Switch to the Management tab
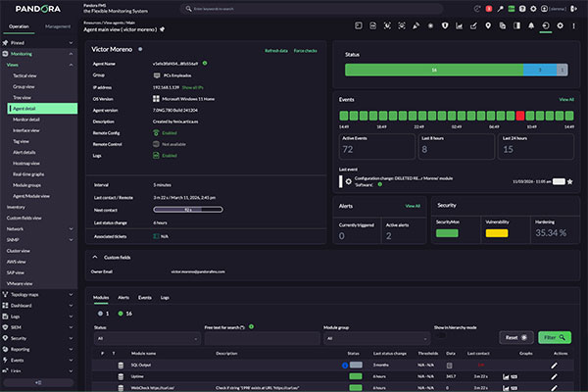Viewport: 588px width, 392px height. 58,26
